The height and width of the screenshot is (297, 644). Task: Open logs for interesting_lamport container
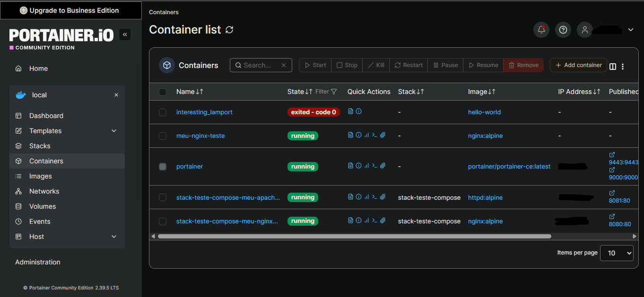[x=350, y=111]
